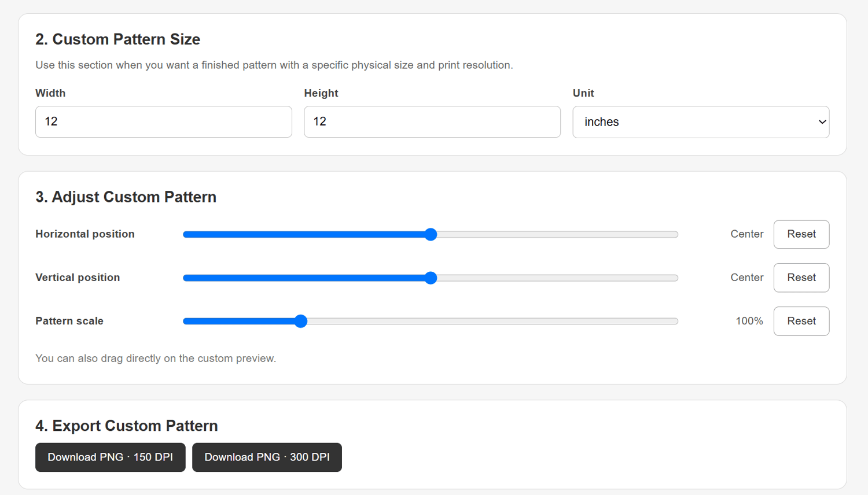Download PNG at 150 DPI
Viewport: 868px width, 495px height.
111,457
